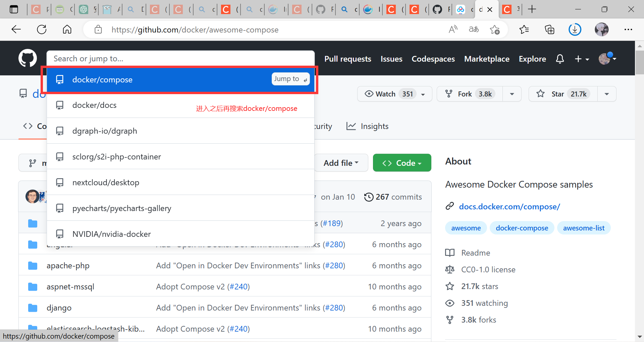Open docs.docker.com/compose/ link
644x342 pixels.
click(509, 206)
